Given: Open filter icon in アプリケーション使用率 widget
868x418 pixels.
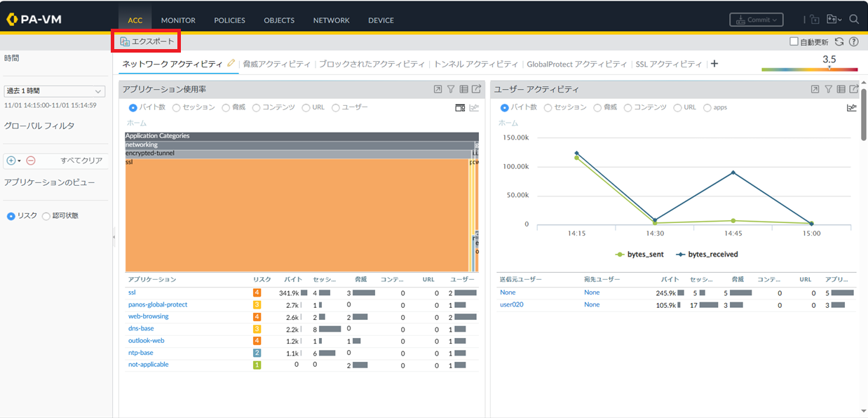Looking at the screenshot, I should (x=451, y=89).
